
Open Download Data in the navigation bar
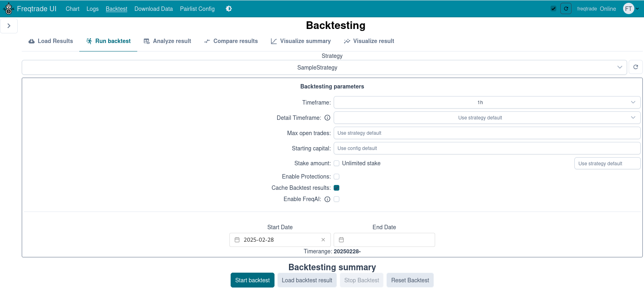[153, 9]
